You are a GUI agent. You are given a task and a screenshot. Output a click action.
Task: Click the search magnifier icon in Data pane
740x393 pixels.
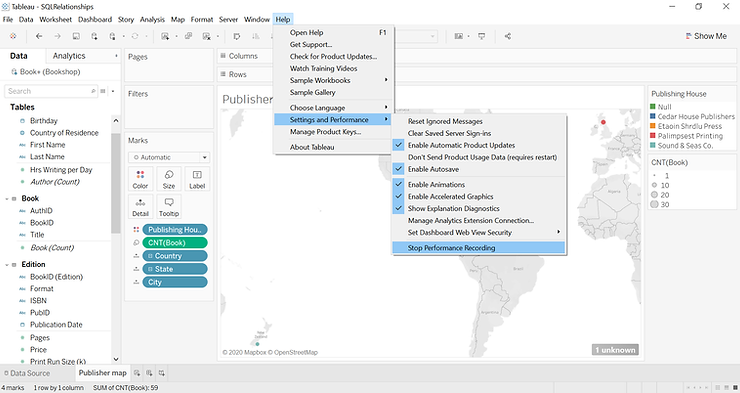[x=93, y=91]
